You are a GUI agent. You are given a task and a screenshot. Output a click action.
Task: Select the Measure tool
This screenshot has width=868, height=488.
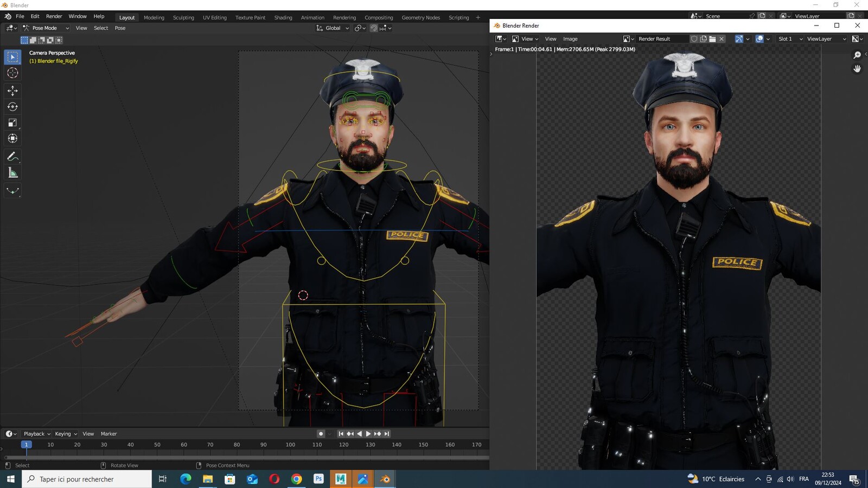12,173
